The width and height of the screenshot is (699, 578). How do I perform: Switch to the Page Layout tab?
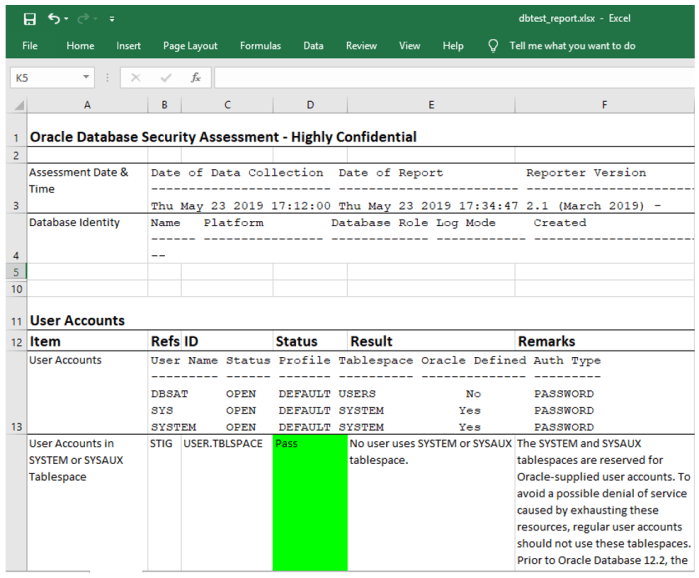(x=190, y=46)
